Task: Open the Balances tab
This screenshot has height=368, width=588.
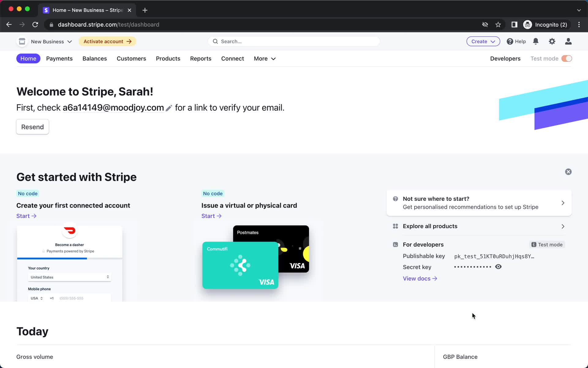Action: pyautogui.click(x=95, y=59)
